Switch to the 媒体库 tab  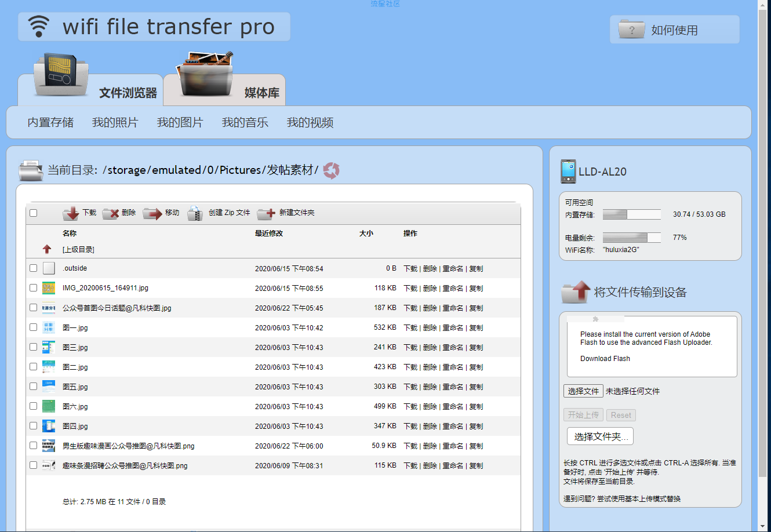pyautogui.click(x=225, y=90)
